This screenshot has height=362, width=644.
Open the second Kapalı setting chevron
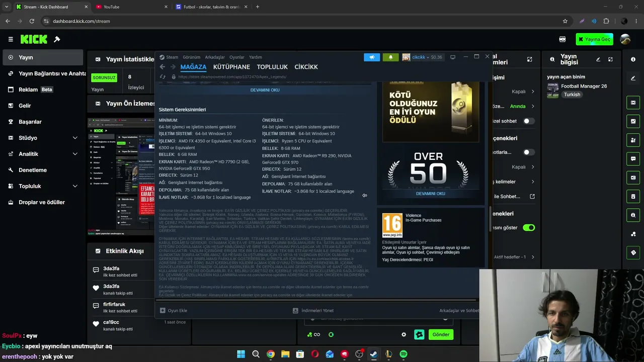coord(533,167)
